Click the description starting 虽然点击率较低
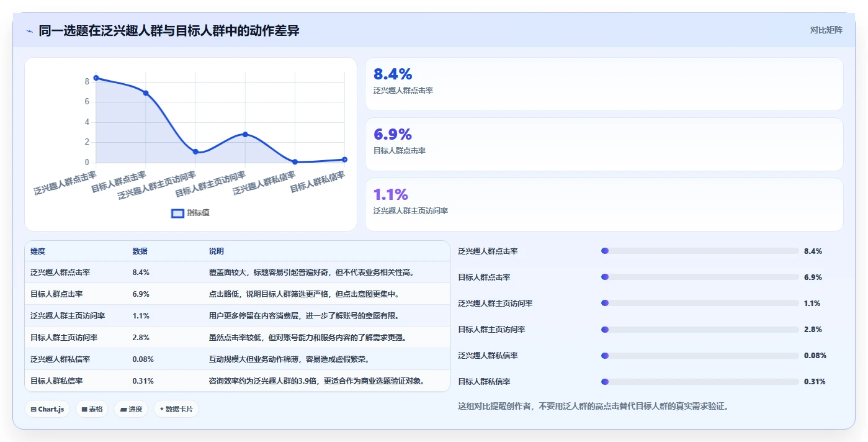The image size is (868, 442). (308, 337)
